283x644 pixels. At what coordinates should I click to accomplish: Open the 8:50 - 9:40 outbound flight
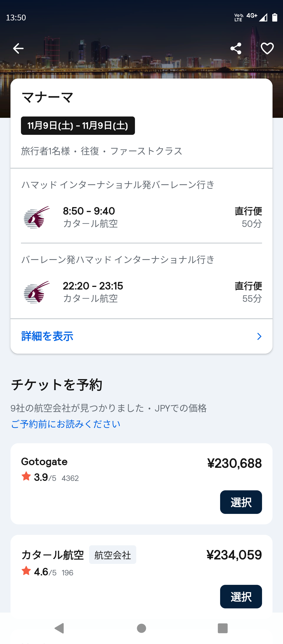coord(89,211)
